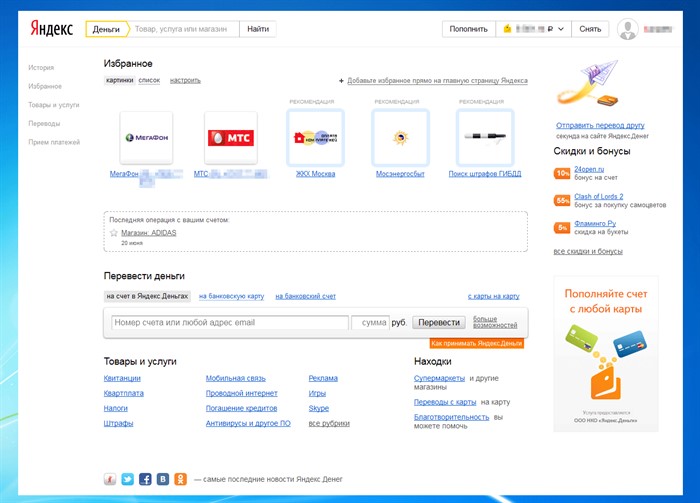
Task: Click the Пополнить button
Action: (468, 29)
